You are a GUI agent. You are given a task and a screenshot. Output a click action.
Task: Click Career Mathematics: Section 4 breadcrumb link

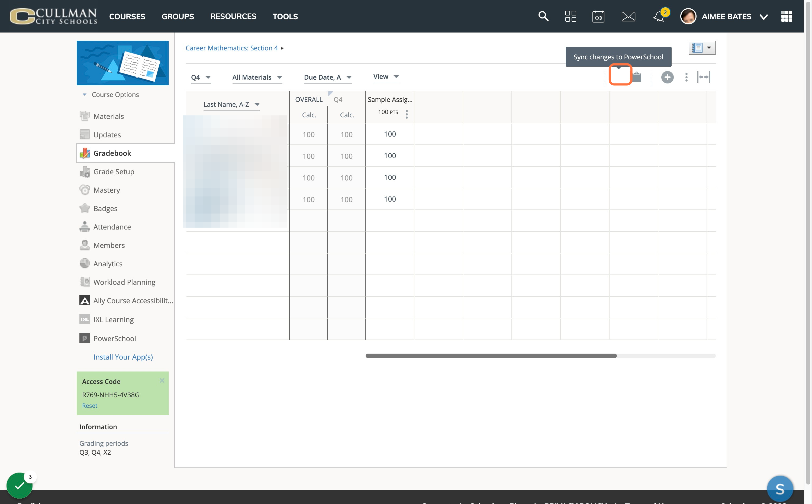[232, 48]
